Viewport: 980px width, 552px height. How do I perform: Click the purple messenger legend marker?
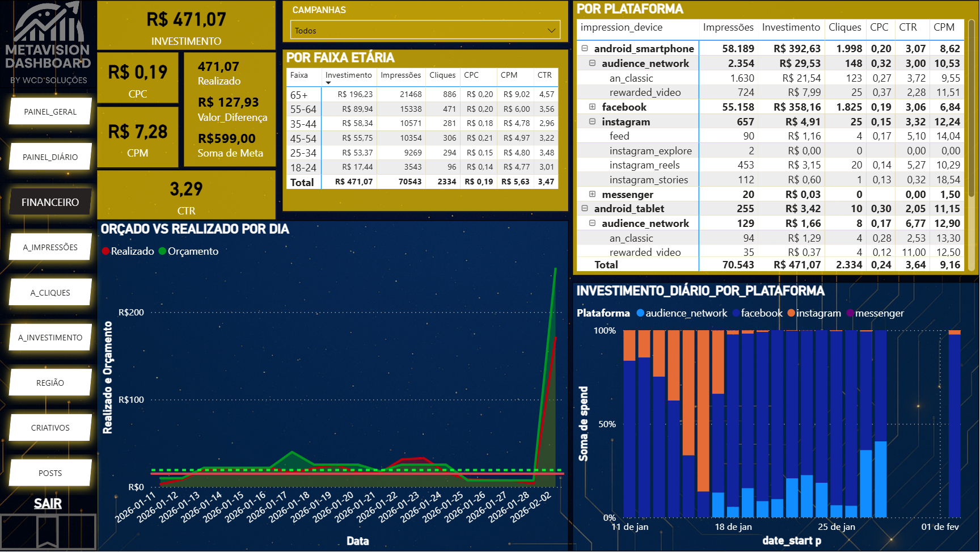point(850,313)
